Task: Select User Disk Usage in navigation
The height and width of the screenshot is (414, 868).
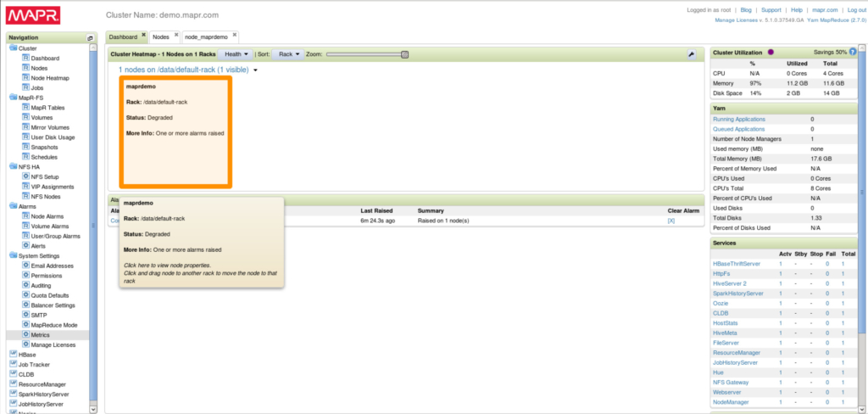Action: coord(53,137)
